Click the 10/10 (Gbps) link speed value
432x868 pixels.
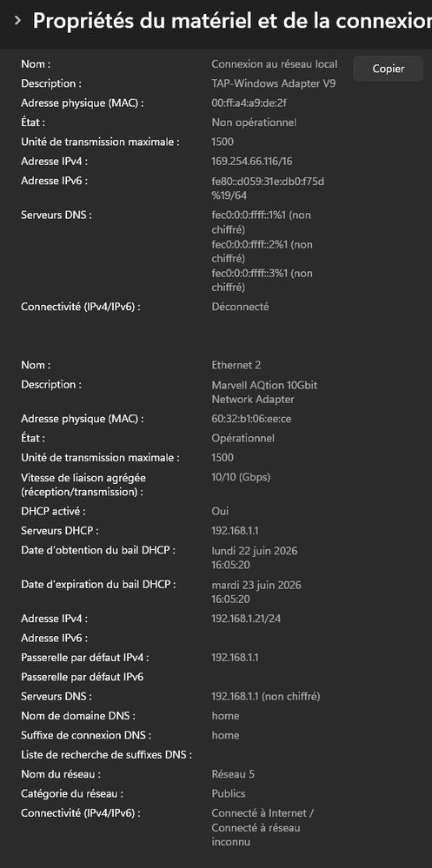click(241, 477)
